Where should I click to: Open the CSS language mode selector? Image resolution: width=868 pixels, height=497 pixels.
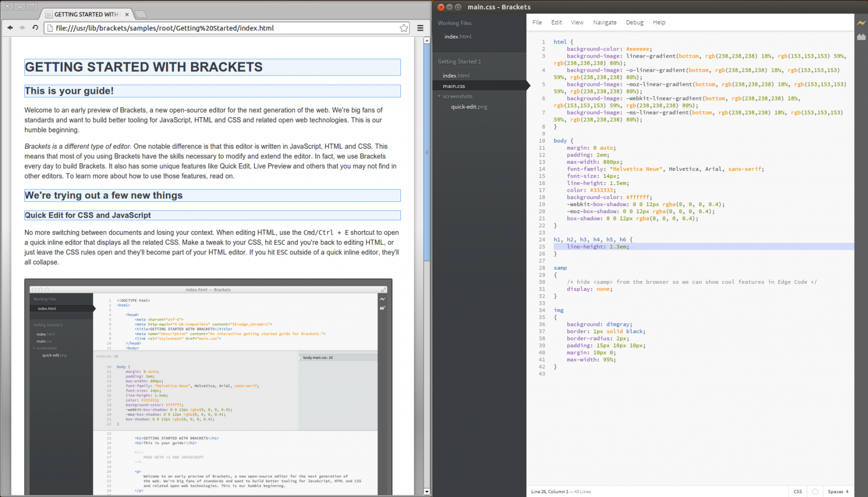pos(797,492)
